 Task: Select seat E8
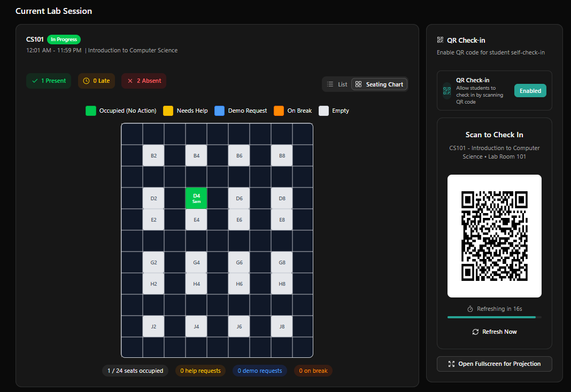[x=282, y=219]
